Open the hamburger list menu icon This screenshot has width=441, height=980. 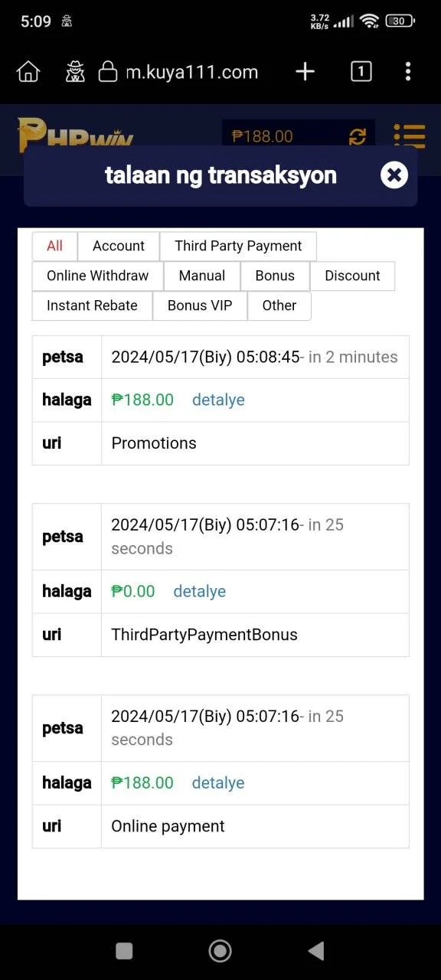coord(409,136)
